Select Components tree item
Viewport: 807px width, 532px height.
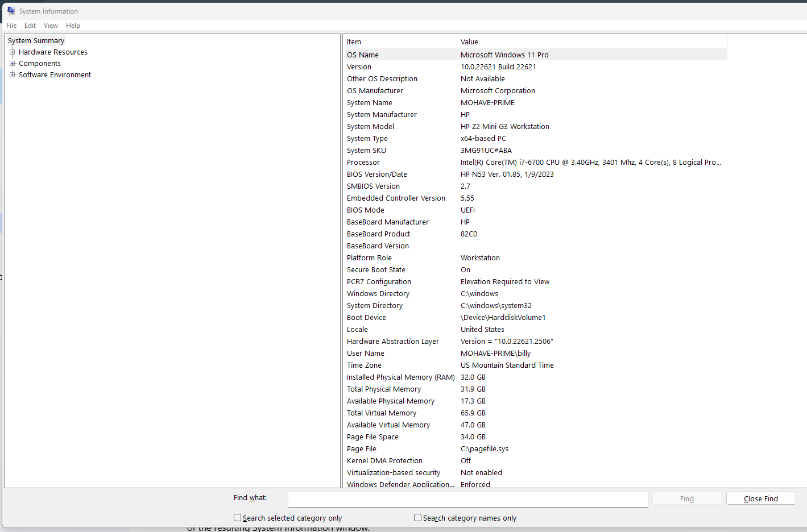click(x=40, y=64)
